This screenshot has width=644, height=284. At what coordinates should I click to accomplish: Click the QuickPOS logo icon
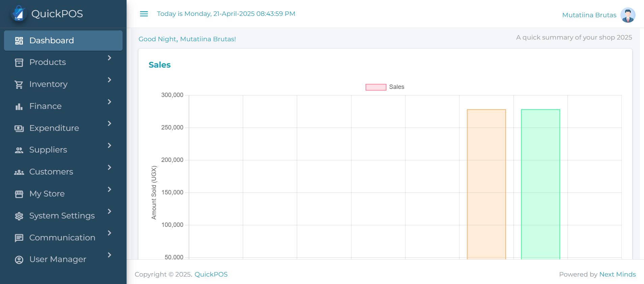[19, 14]
